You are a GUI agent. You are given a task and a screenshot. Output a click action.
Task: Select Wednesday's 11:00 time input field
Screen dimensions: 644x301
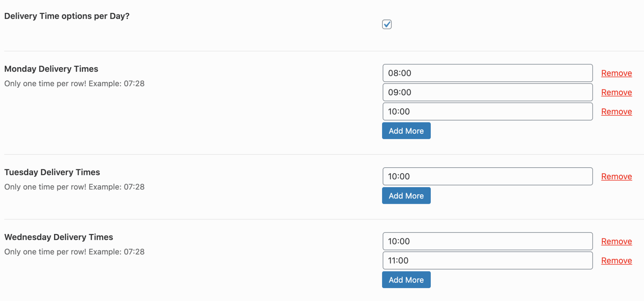[487, 260]
